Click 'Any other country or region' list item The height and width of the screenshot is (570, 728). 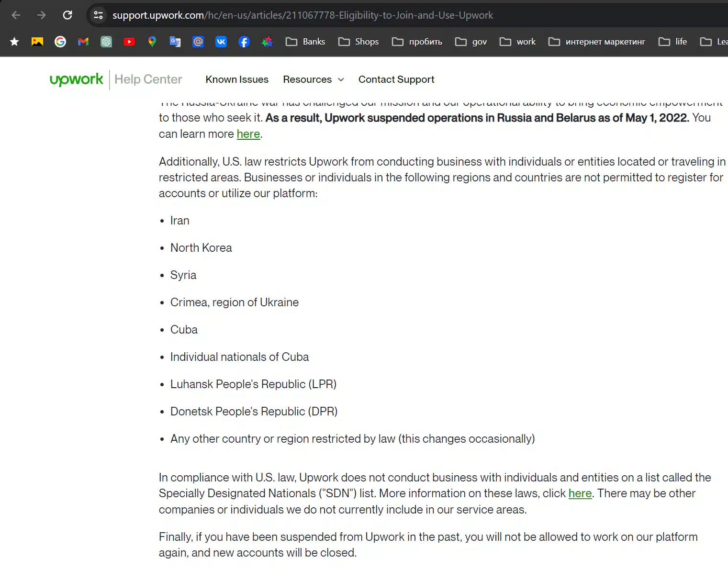tap(352, 439)
